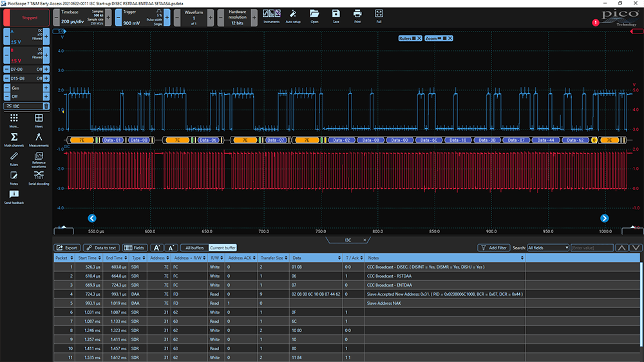Open Reference waveforms

click(39, 160)
